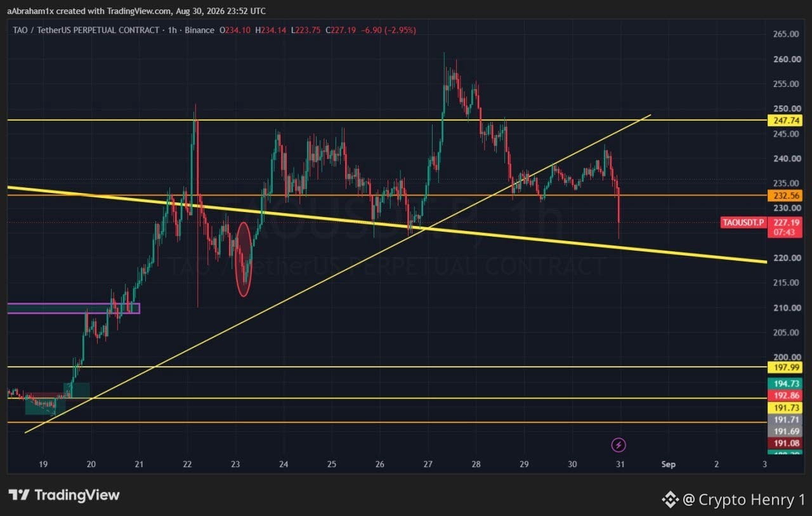The height and width of the screenshot is (516, 812).
Task: Click the 28 date label on time axis
Action: [x=476, y=465]
